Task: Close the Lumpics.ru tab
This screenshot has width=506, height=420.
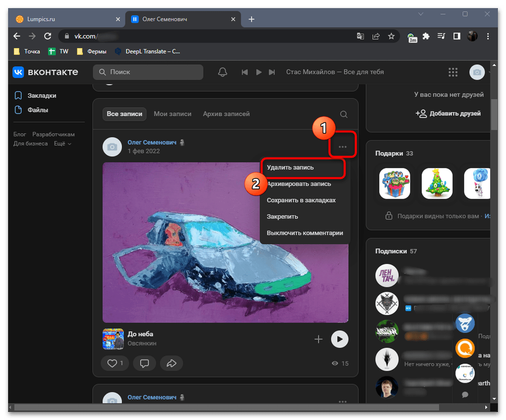Action: coord(118,19)
